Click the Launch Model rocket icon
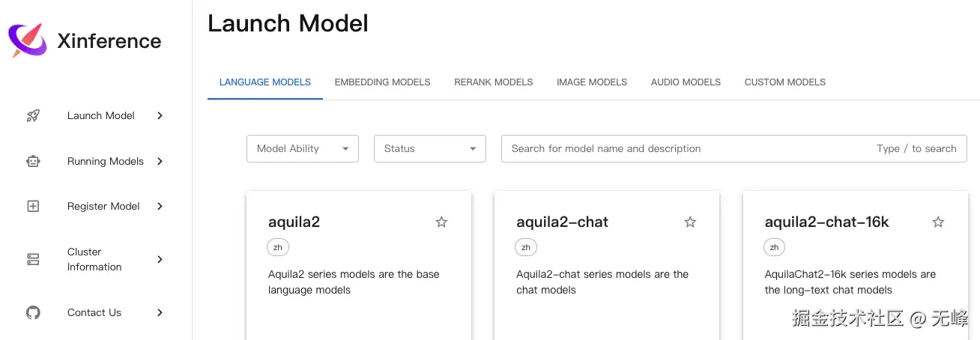Viewport: 980px width, 340px height. (33, 115)
